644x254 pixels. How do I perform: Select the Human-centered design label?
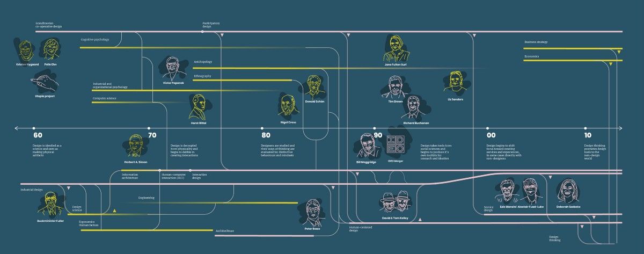361,228
